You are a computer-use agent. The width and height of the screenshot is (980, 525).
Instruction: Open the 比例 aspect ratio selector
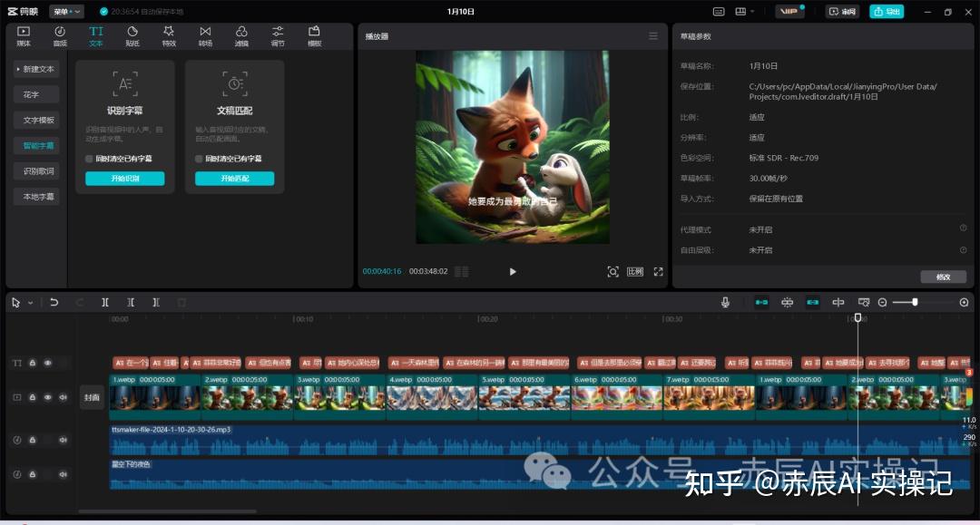pyautogui.click(x=635, y=271)
